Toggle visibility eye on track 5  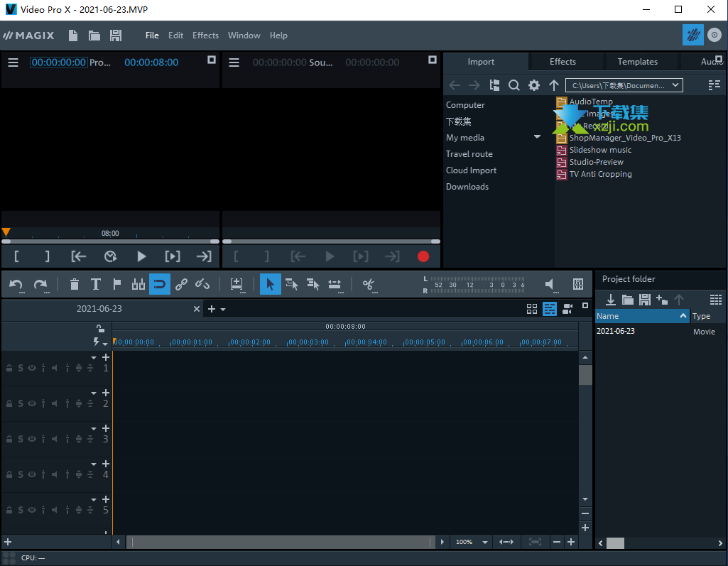pyautogui.click(x=31, y=510)
